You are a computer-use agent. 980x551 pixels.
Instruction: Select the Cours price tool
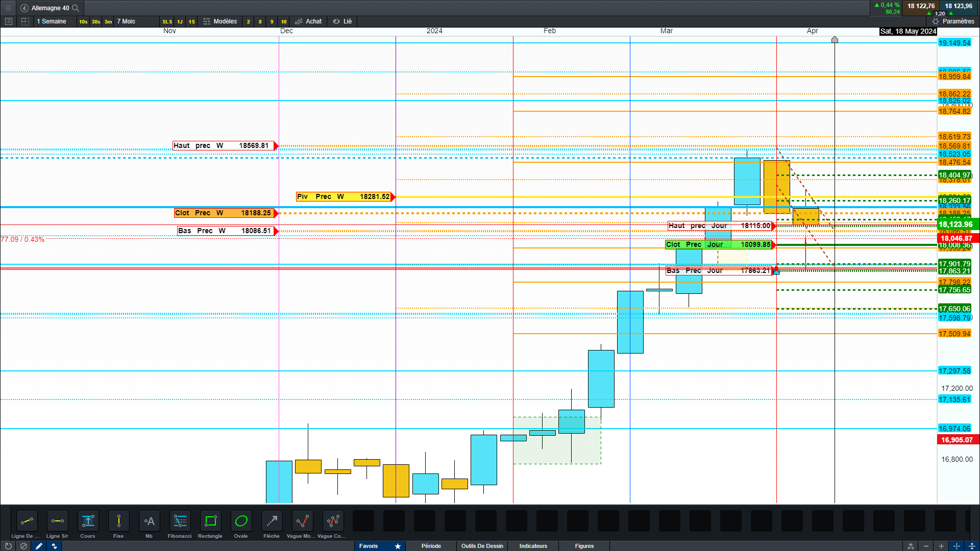[x=88, y=522]
